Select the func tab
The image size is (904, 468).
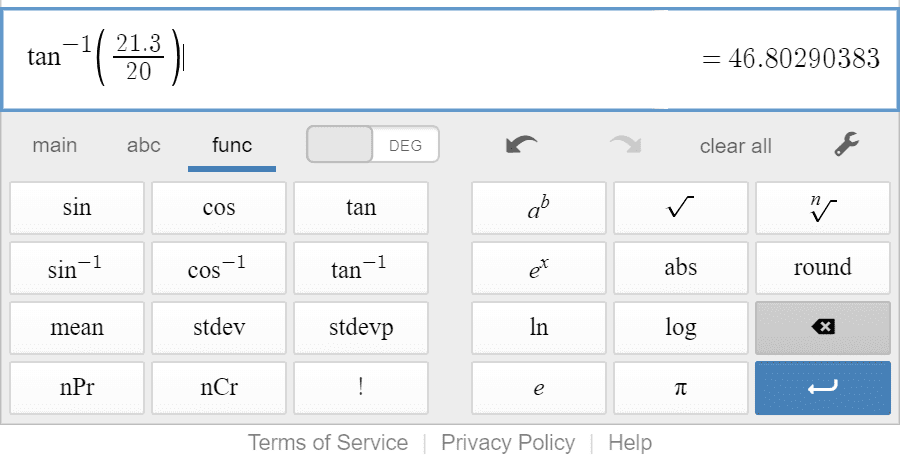[232, 145]
